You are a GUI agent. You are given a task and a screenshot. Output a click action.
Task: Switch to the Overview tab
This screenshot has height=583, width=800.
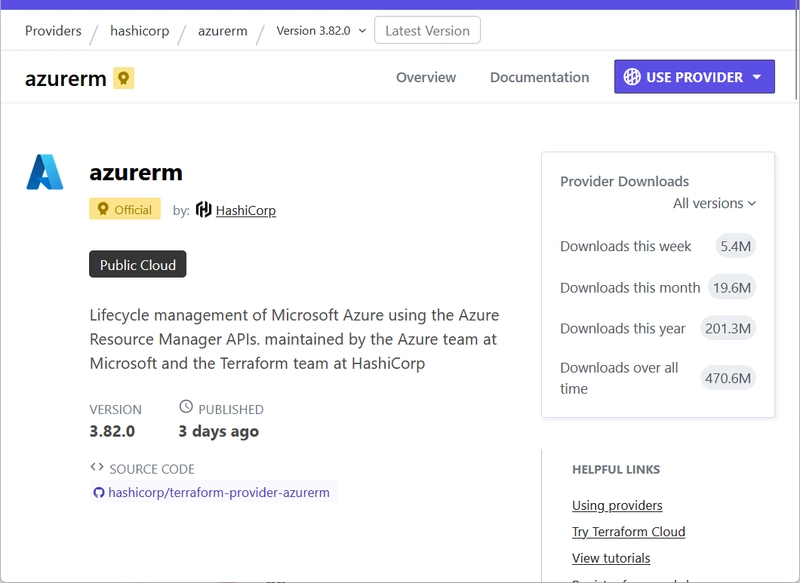pyautogui.click(x=426, y=78)
